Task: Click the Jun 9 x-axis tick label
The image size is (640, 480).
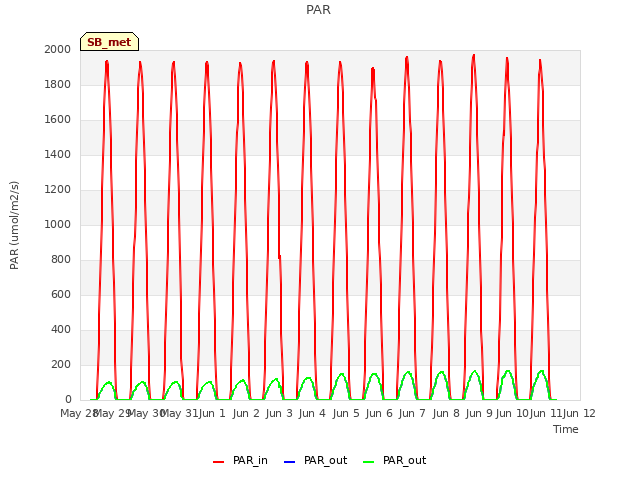Action: tap(479, 413)
